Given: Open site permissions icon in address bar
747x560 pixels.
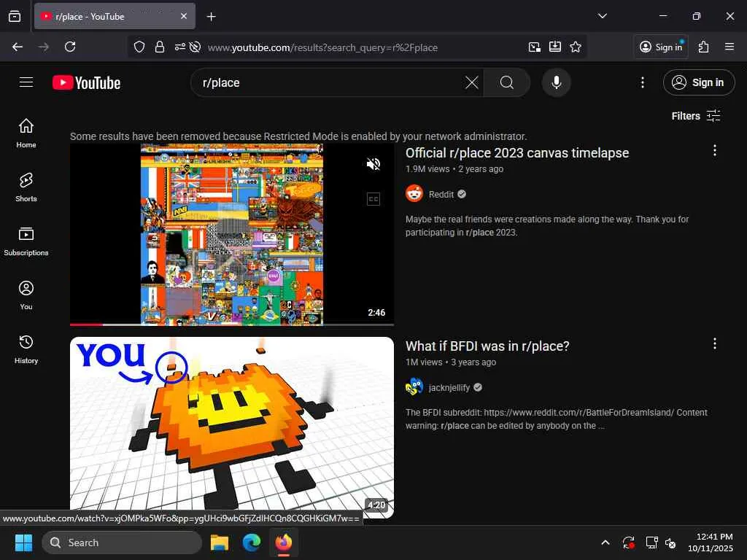Looking at the screenshot, I should (x=179, y=47).
